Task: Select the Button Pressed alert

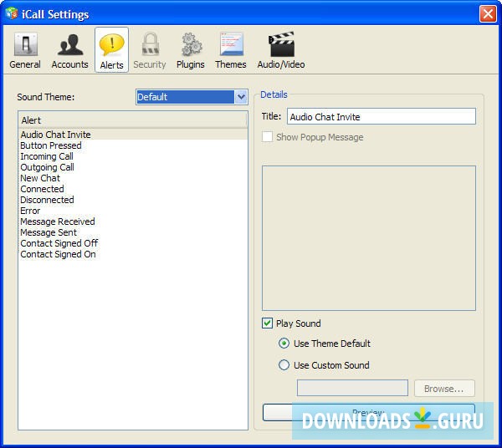Action: [x=133, y=145]
